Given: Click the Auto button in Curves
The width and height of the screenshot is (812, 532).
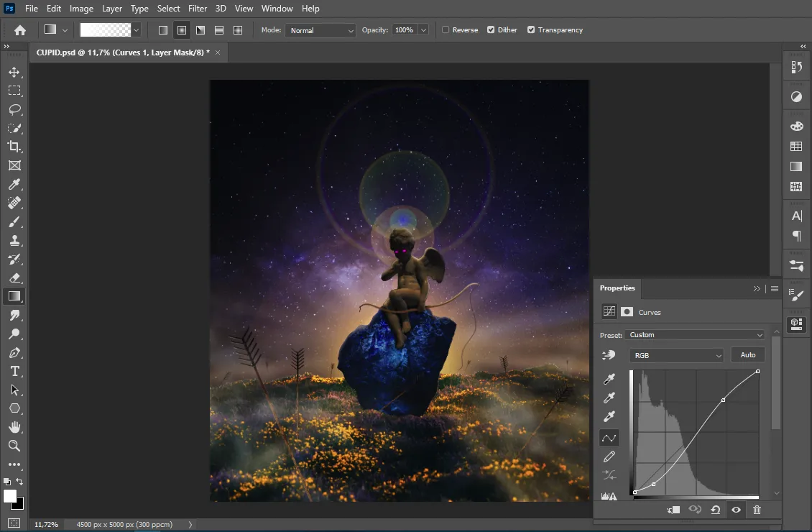Looking at the screenshot, I should click(x=748, y=355).
